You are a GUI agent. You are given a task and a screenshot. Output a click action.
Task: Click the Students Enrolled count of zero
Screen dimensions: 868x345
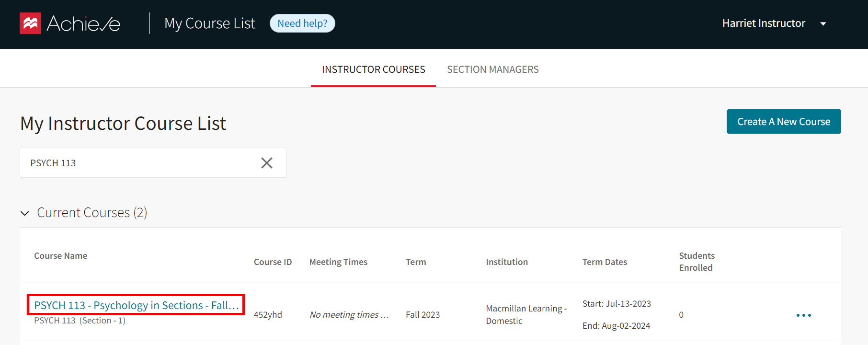click(681, 315)
